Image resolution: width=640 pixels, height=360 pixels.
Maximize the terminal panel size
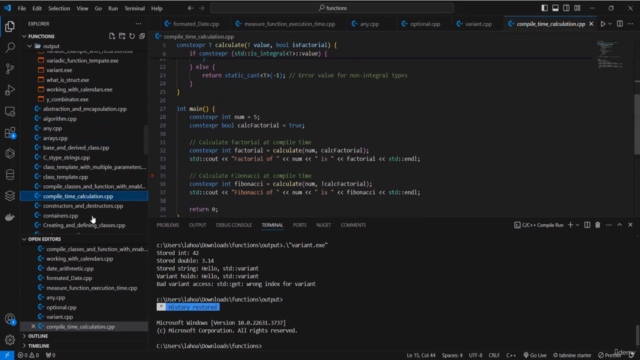[x=620, y=225]
